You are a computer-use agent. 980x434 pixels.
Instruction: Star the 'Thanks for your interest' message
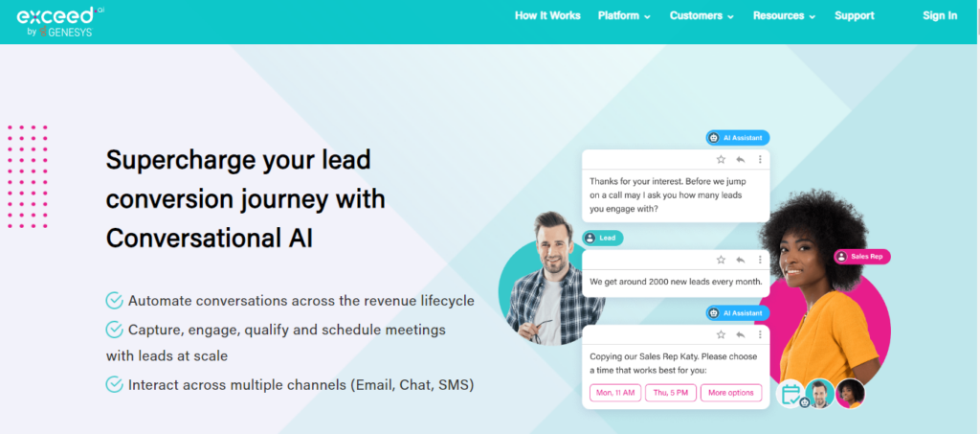pyautogui.click(x=721, y=160)
